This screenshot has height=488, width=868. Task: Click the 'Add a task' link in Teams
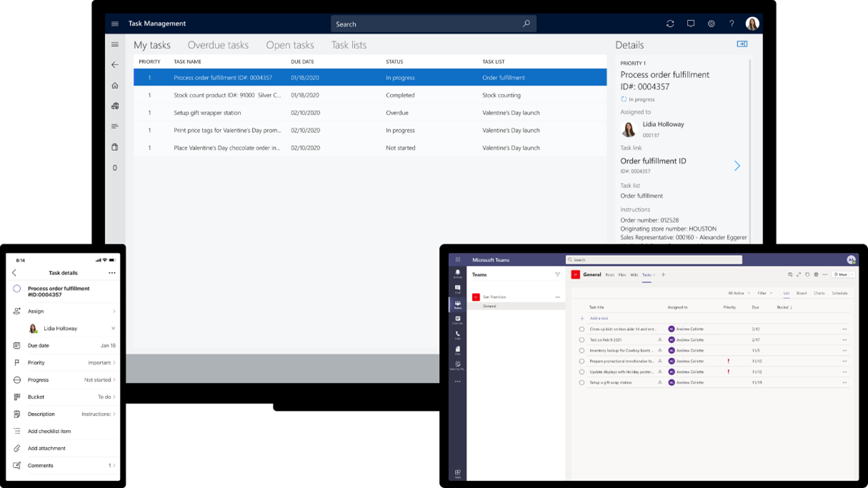(599, 317)
